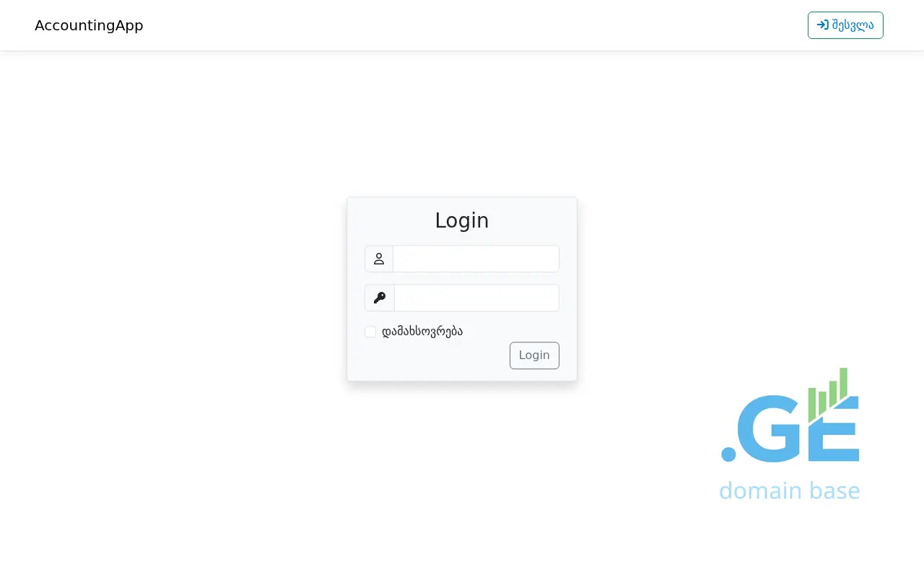The height and width of the screenshot is (578, 924).
Task: Enable the დამახსოვრება remember-me checkbox
Action: 370,332
